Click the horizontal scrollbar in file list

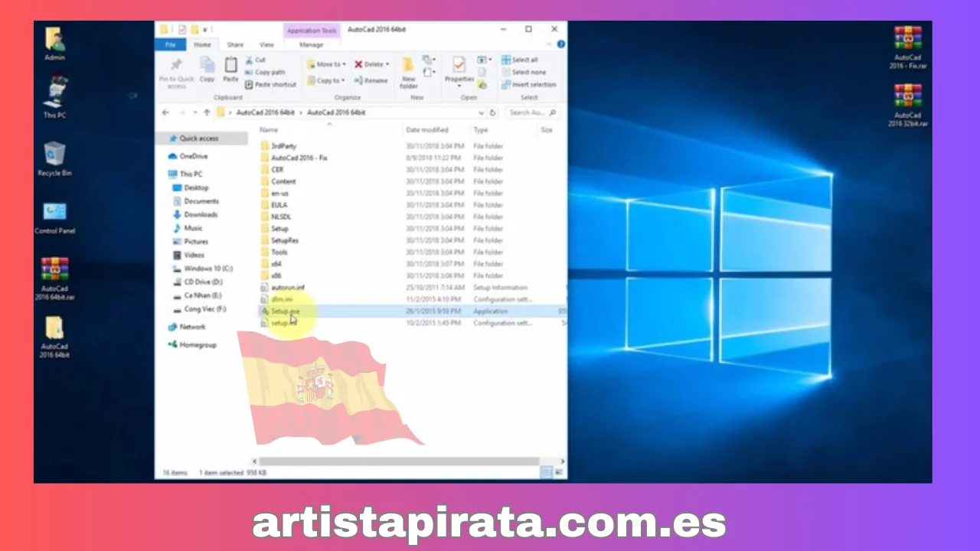pos(400,461)
